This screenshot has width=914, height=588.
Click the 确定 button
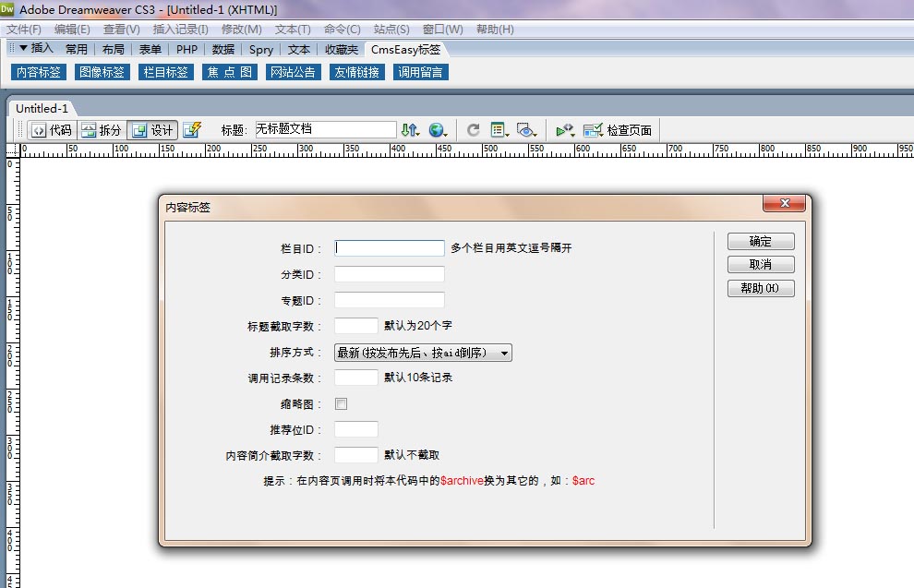pyautogui.click(x=760, y=241)
